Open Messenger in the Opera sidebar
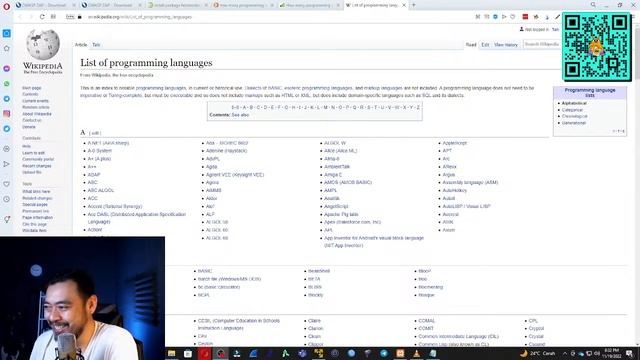The height and width of the screenshot is (360, 640). pyautogui.click(x=7, y=69)
